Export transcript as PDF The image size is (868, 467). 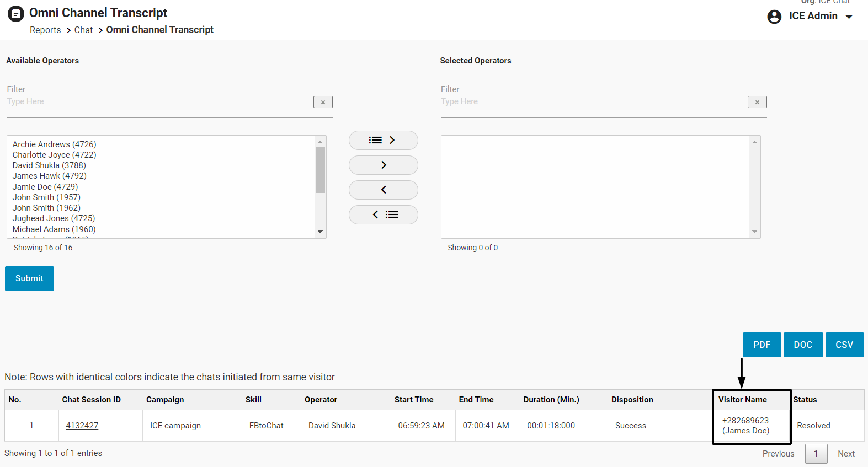[x=762, y=345]
